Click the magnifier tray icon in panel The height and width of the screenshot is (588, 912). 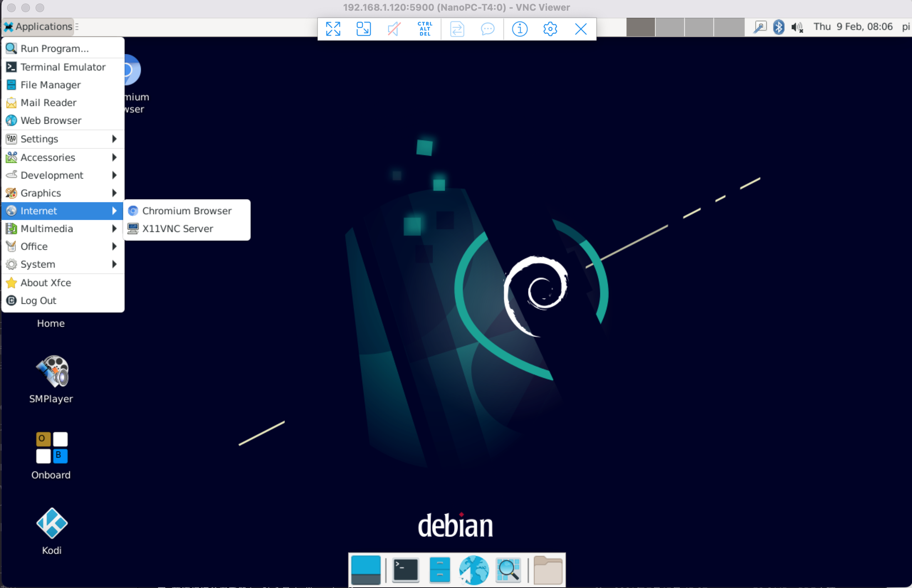tap(760, 27)
